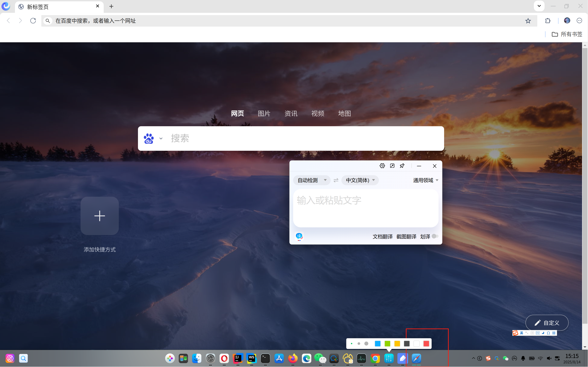Click the 自定义 customize button

point(547,323)
